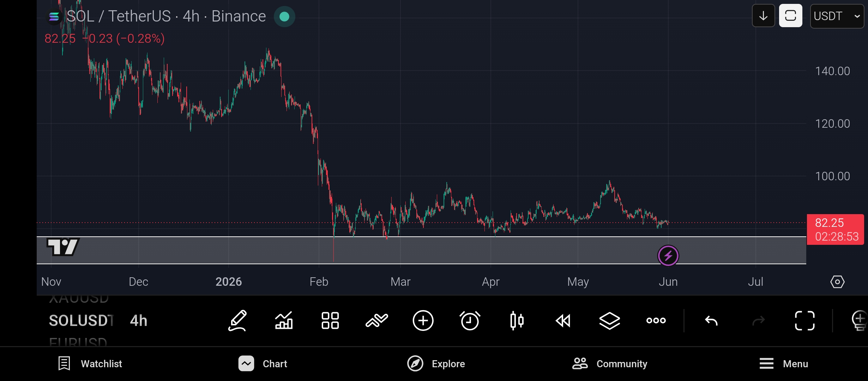Tap the 120.00 price axis label
868x381 pixels.
coord(833,124)
